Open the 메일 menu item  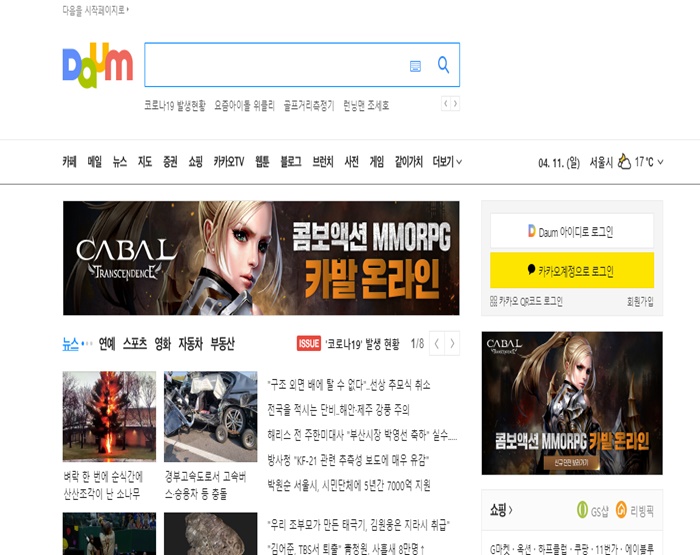[95, 162]
